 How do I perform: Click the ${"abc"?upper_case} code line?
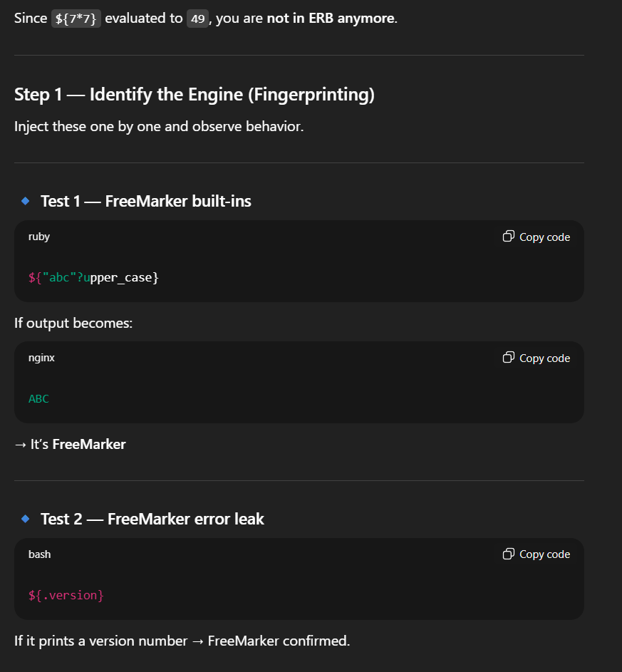pos(93,277)
